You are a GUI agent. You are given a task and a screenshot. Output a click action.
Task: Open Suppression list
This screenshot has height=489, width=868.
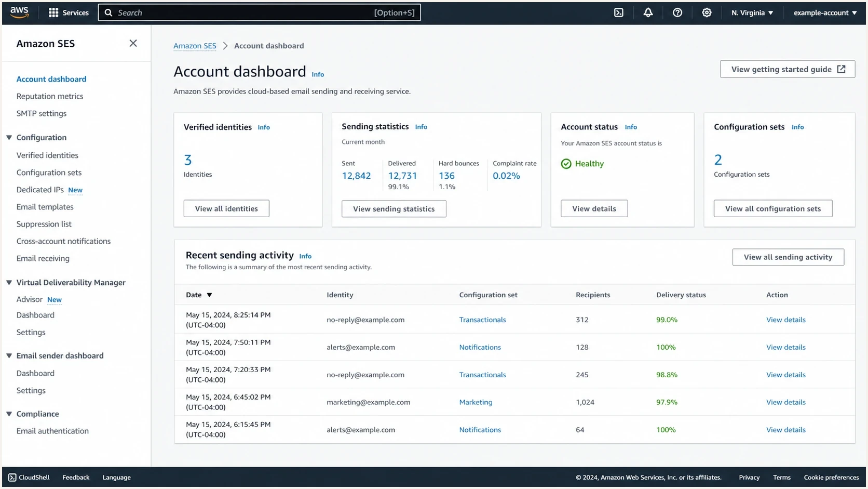44,224
